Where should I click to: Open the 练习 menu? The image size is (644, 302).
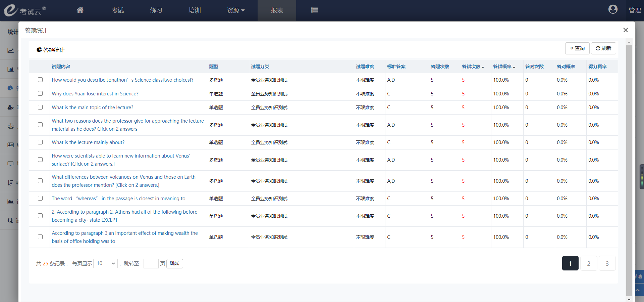[156, 10]
